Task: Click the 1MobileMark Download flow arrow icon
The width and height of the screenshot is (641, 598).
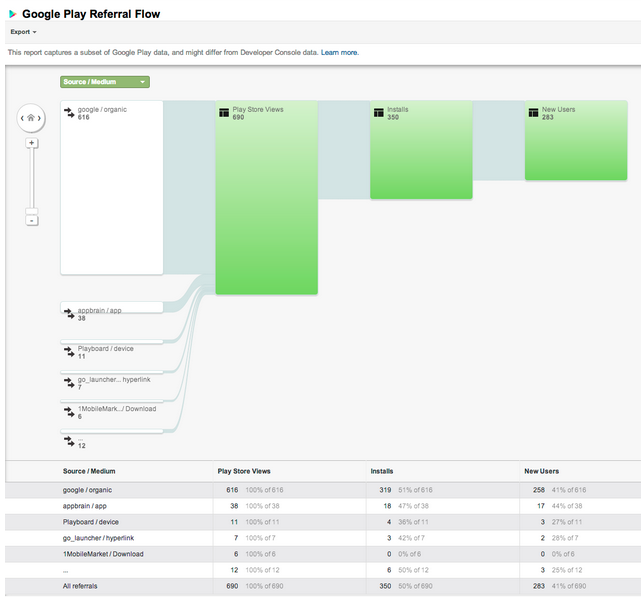Action: coord(69,412)
